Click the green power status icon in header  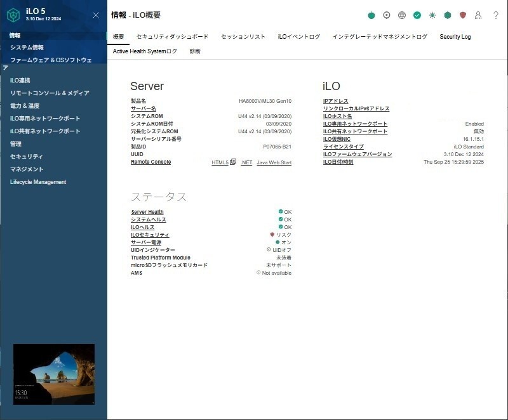click(371, 15)
